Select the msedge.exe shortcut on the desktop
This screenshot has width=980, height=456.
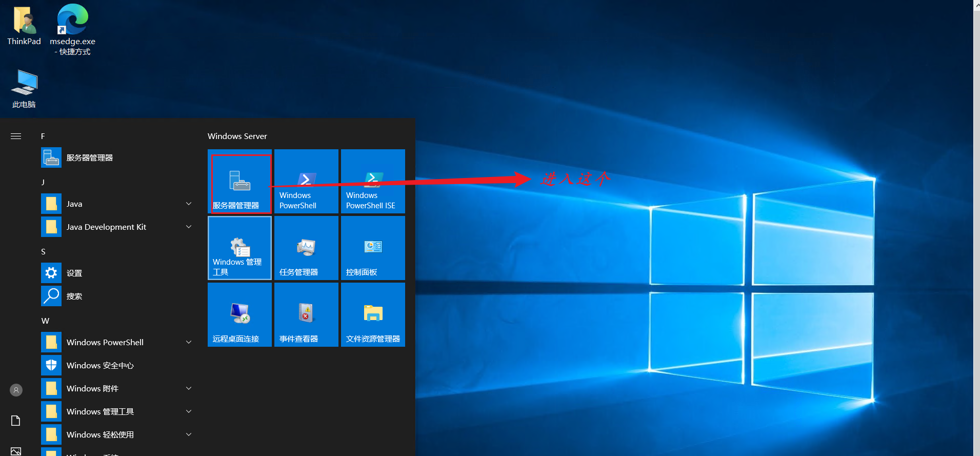(72, 30)
